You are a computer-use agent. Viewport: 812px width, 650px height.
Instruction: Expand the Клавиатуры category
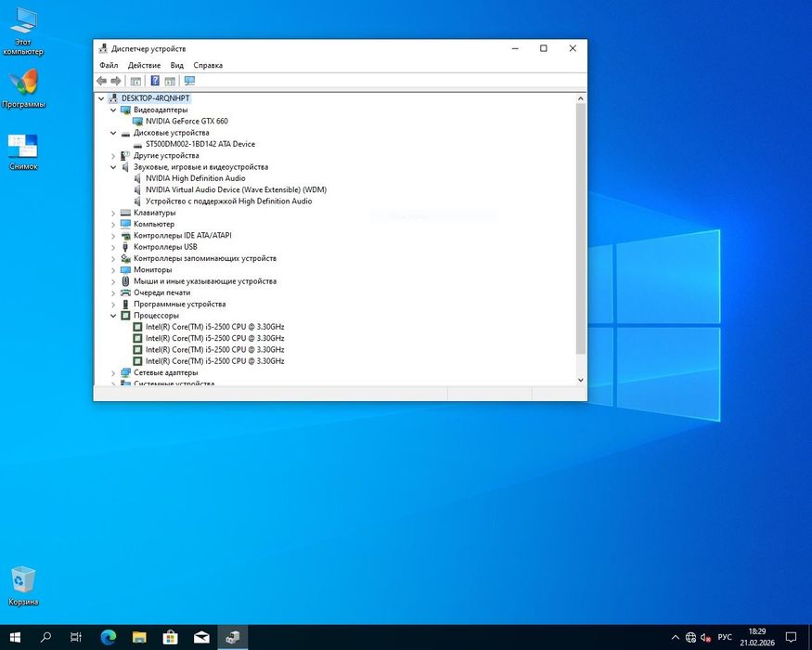113,213
